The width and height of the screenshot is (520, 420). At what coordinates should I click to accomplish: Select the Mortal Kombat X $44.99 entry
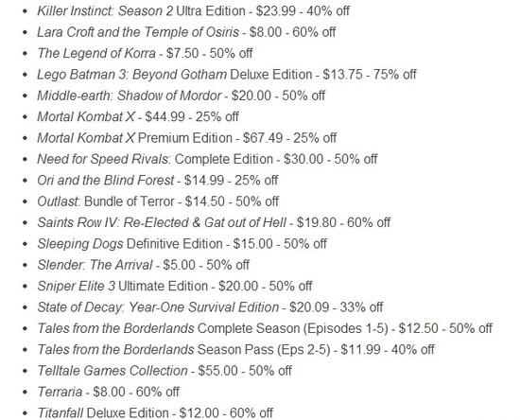click(x=138, y=116)
